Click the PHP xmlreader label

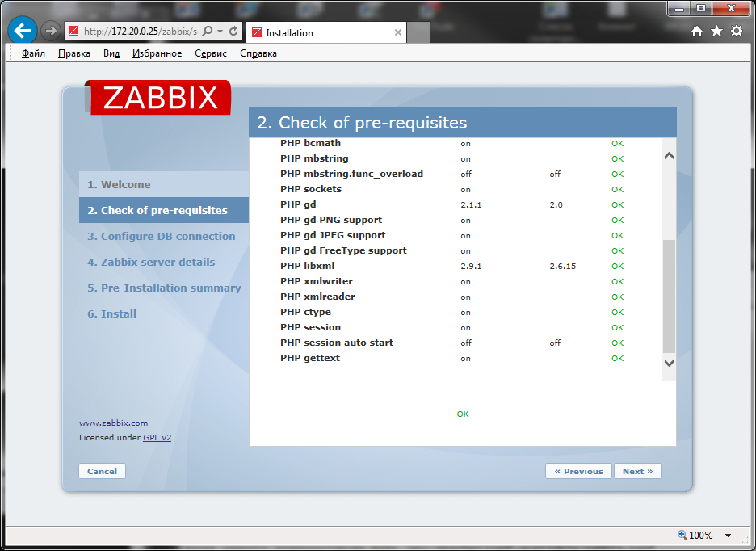point(317,297)
